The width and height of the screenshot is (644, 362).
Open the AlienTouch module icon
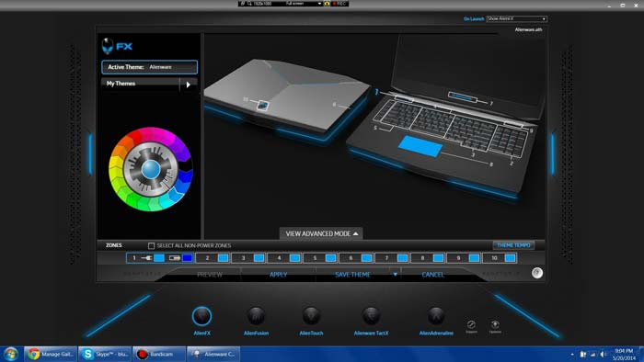click(x=311, y=316)
